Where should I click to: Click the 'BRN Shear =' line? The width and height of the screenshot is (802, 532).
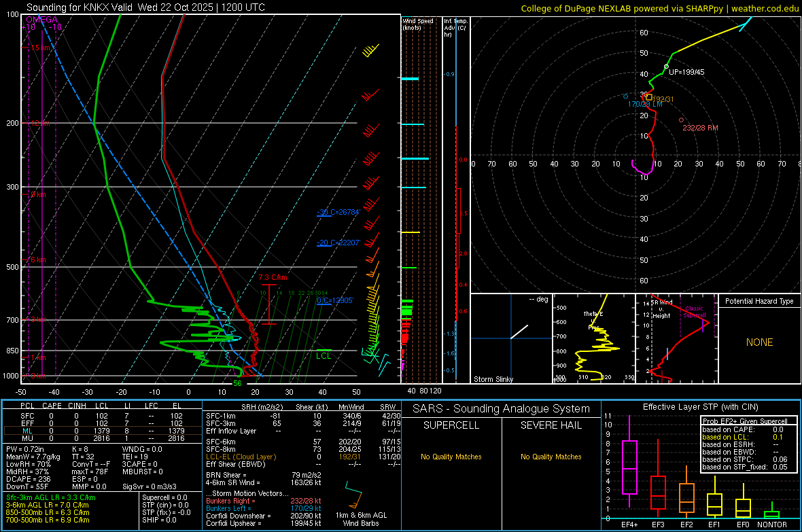264,475
